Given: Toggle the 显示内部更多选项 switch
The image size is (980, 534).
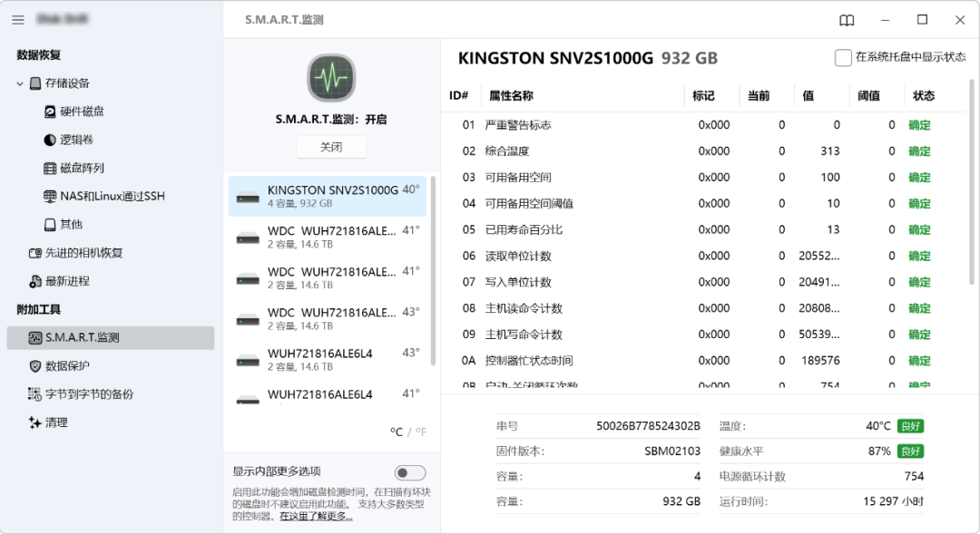Looking at the screenshot, I should click(x=410, y=472).
